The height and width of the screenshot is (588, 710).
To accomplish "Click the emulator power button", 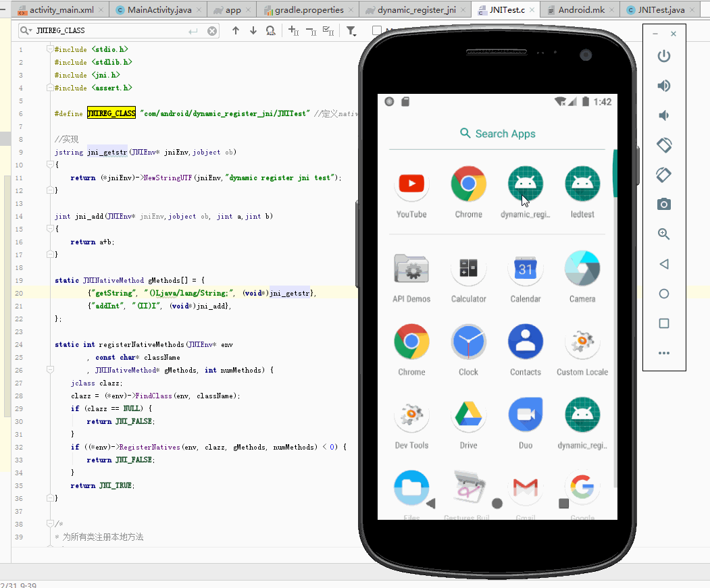I will coord(664,56).
